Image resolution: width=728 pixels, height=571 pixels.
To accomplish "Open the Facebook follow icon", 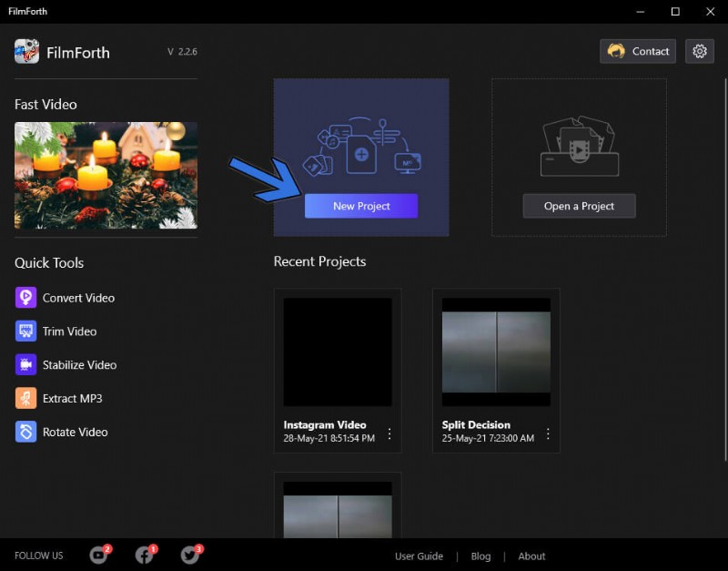I will pos(144,556).
